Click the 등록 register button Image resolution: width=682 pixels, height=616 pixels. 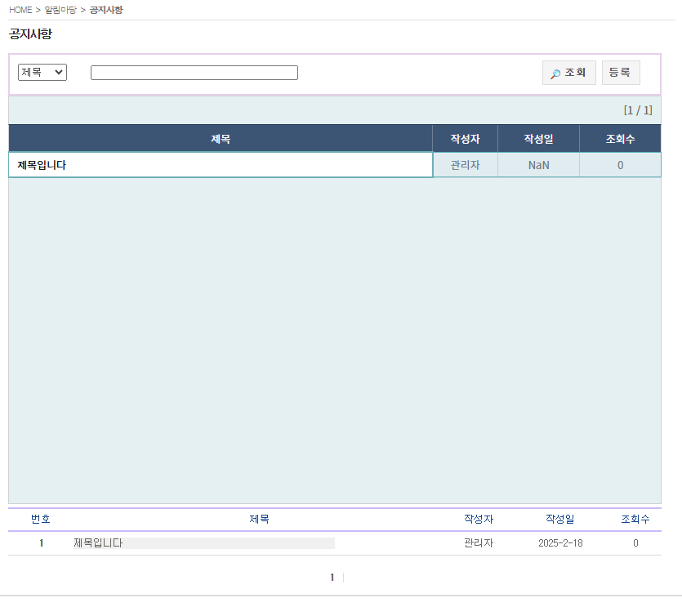click(621, 73)
